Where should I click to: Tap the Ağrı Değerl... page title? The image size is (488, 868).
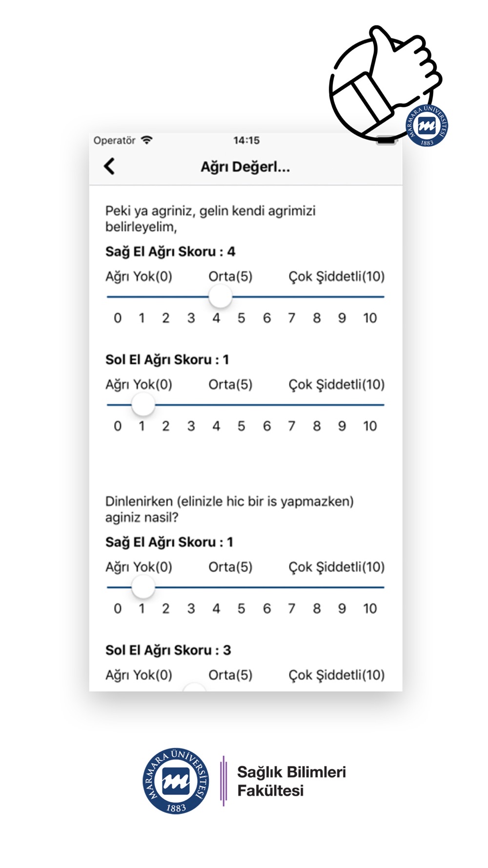[245, 167]
